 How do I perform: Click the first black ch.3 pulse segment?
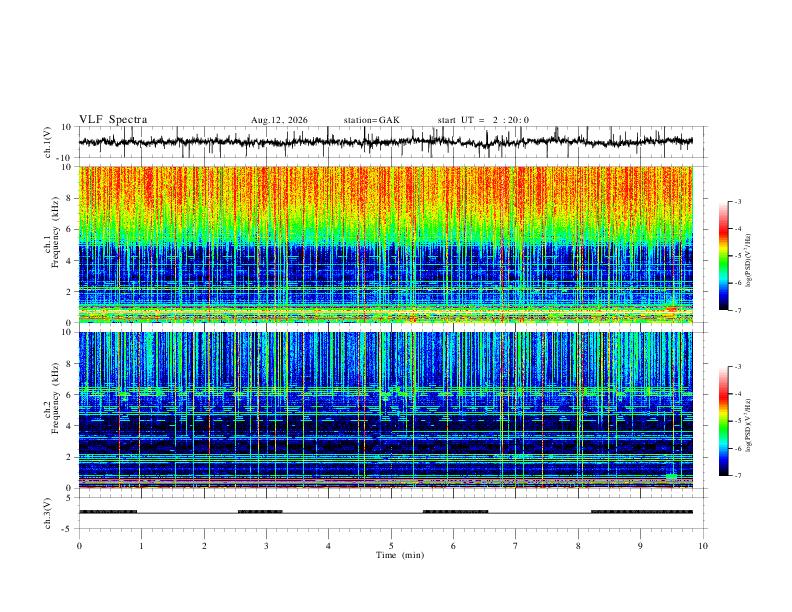[108, 512]
